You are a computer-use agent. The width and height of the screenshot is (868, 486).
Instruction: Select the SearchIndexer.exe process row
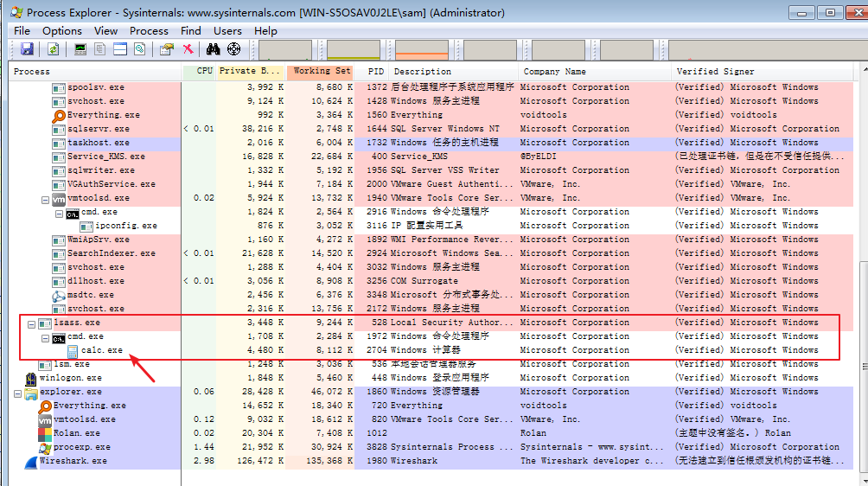pyautogui.click(x=431, y=253)
